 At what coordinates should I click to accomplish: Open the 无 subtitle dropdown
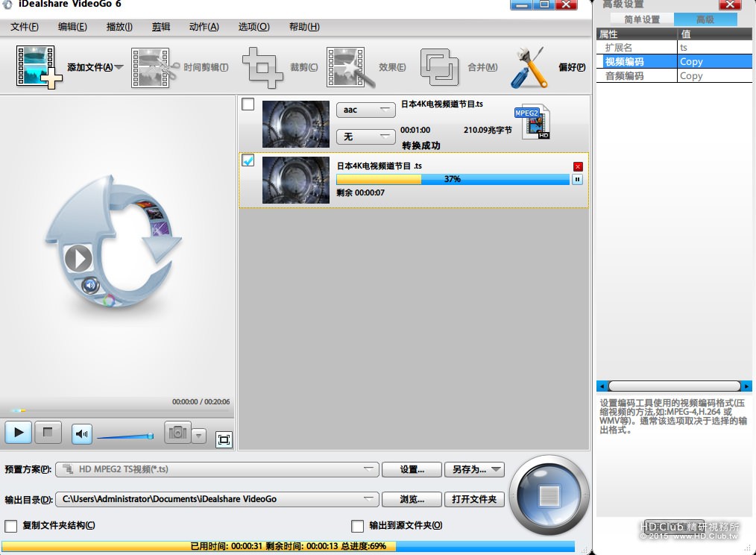click(365, 137)
